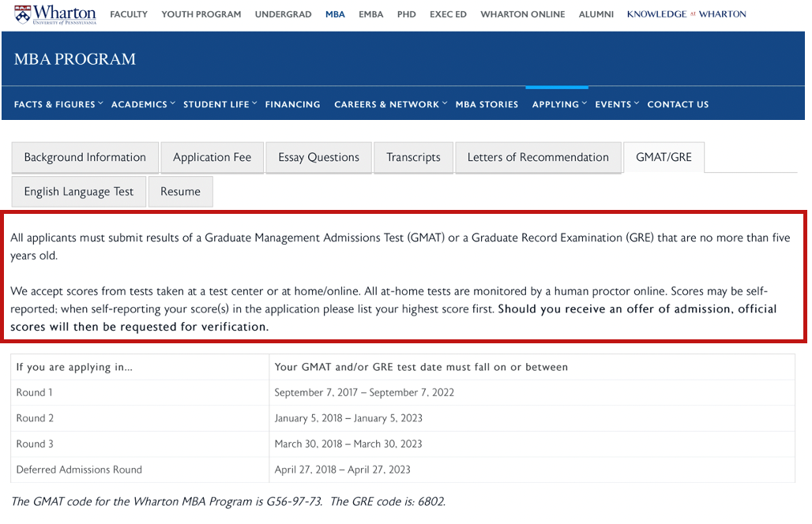Click the Wharton shield logo

pos(23,14)
